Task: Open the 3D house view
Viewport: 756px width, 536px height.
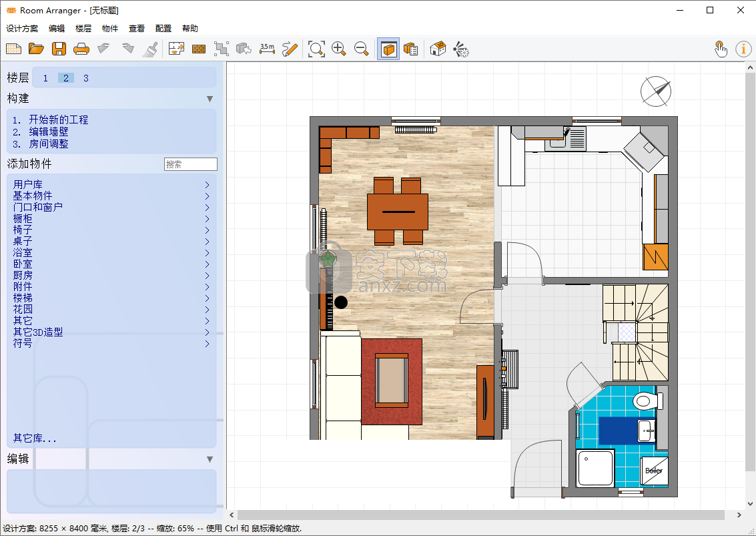Action: point(438,49)
